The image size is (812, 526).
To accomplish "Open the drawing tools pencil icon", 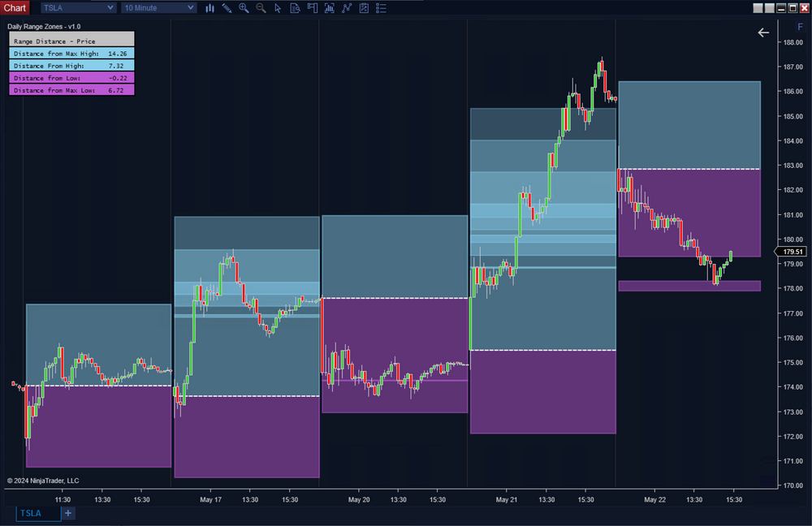I will 227,8.
